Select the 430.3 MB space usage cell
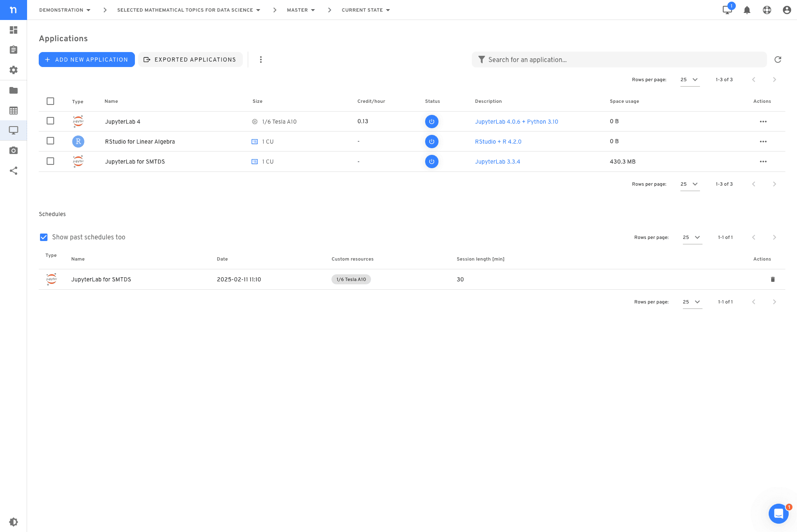Viewport: 797px width, 532px height. 623,162
